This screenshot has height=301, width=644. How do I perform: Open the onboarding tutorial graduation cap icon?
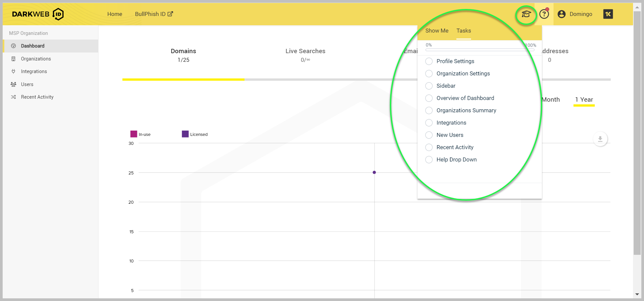(526, 14)
